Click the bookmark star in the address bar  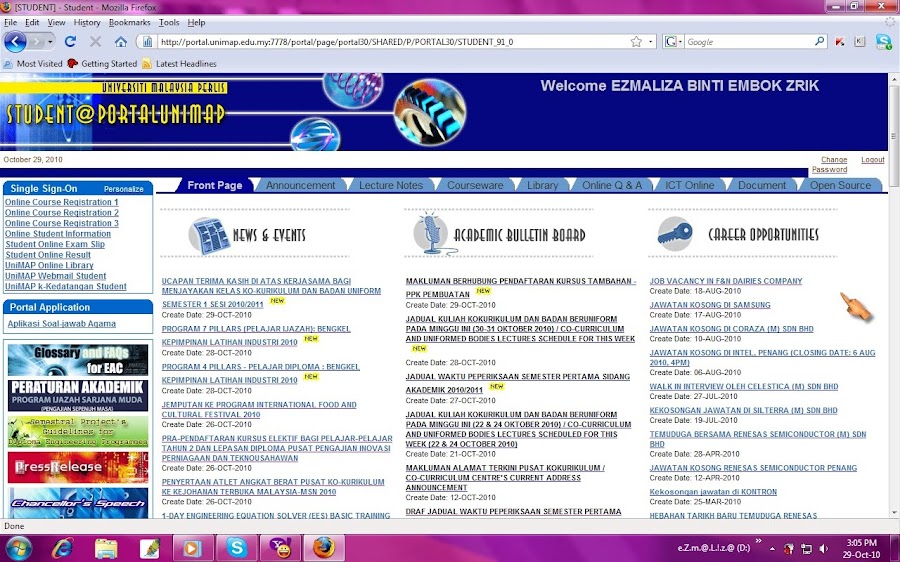(636, 42)
